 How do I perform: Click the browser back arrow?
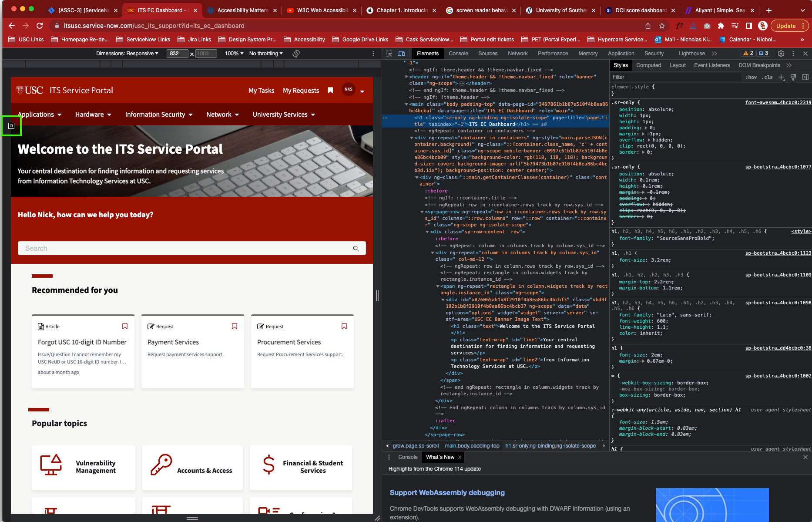[x=12, y=26]
